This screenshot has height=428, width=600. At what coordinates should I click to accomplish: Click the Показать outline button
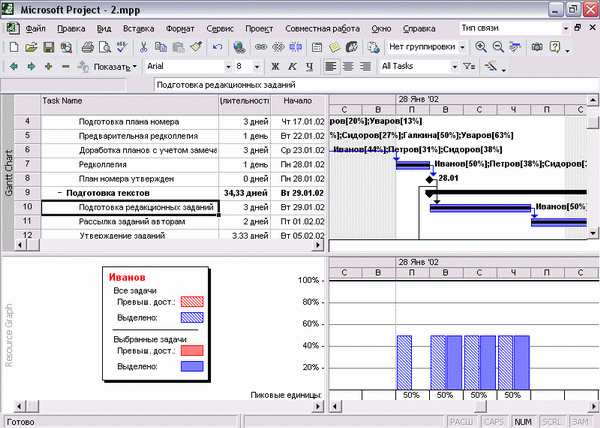click(x=108, y=67)
